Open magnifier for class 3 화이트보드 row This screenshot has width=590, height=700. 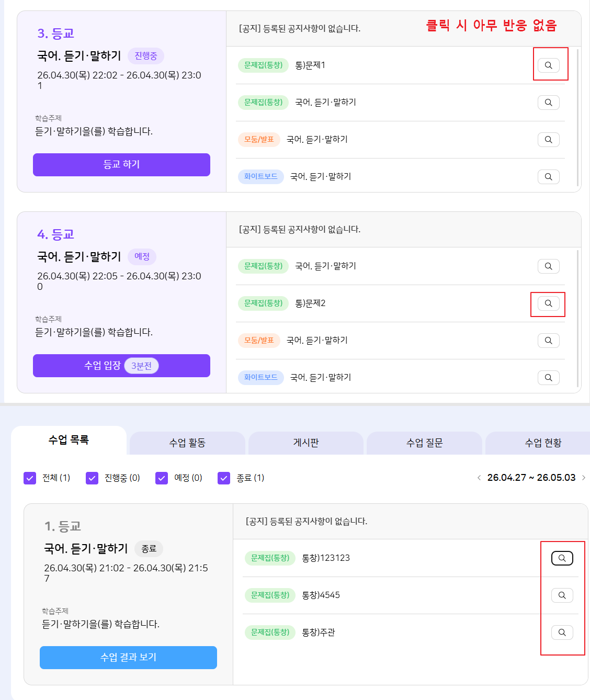click(x=549, y=177)
